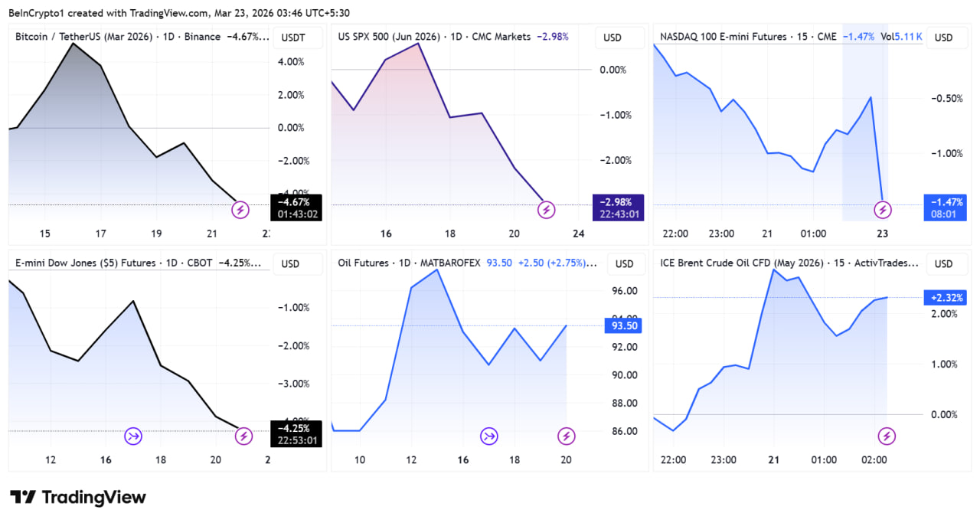This screenshot has width=980, height=523.
Task: Click the TradingView logo at bottom left
Action: pos(77,497)
